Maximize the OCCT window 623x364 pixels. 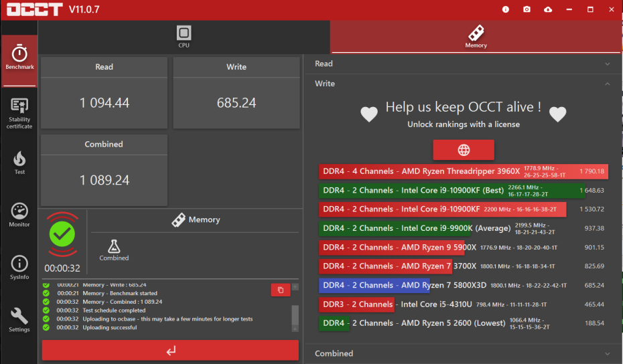(590, 9)
